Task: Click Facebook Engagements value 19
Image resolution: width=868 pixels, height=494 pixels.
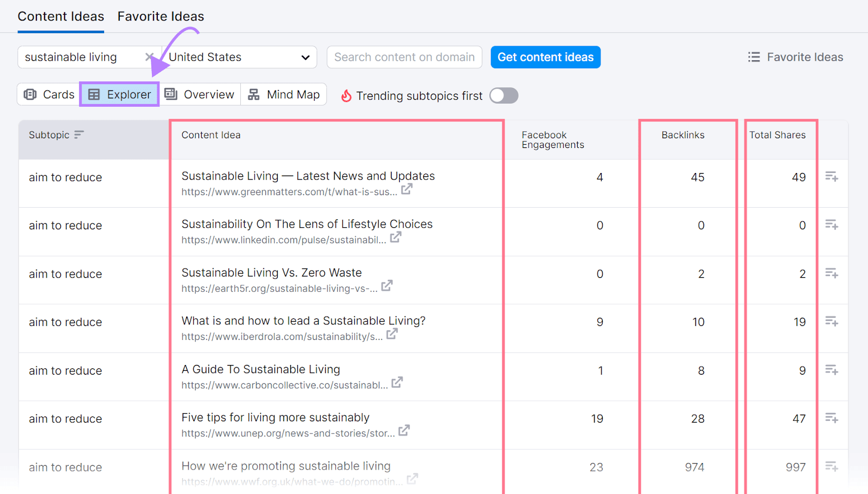Action: 597,419
